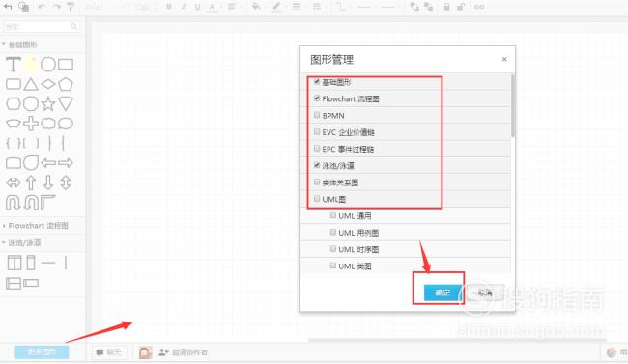
Task: Select the down arrow shape
Action: pyautogui.click(x=48, y=182)
